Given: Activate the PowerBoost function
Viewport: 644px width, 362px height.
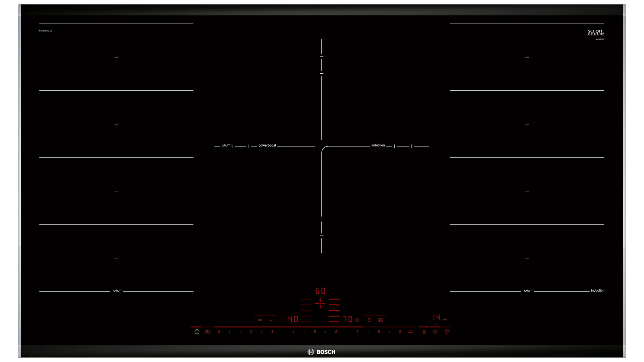Looking at the screenshot, I should coord(411,332).
